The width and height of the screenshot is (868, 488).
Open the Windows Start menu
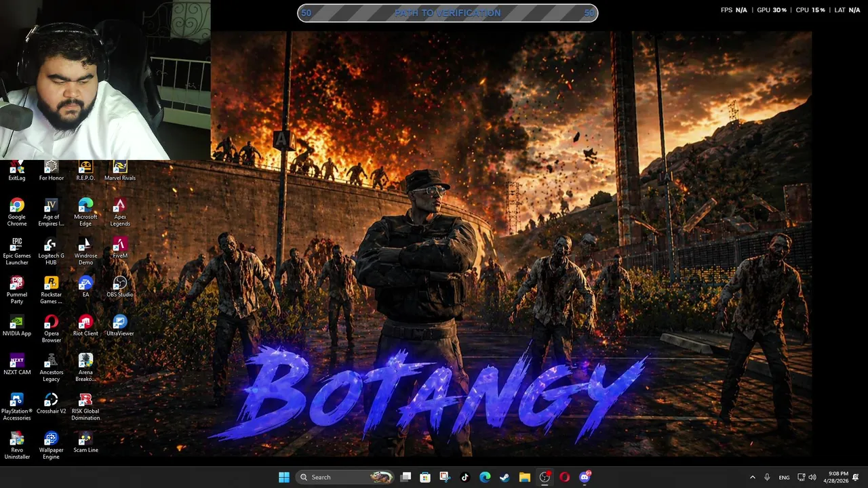pos(284,477)
